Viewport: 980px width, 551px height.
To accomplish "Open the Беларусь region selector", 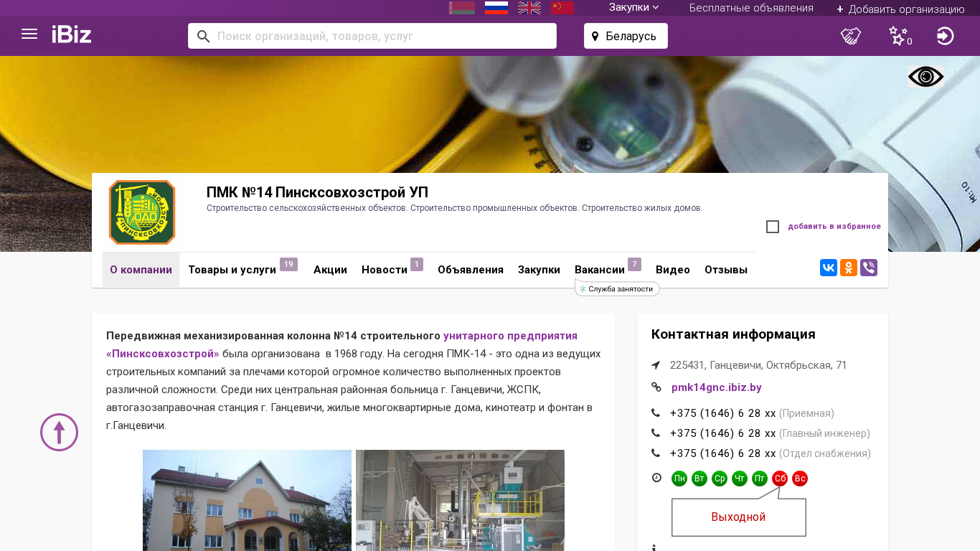I will click(626, 36).
